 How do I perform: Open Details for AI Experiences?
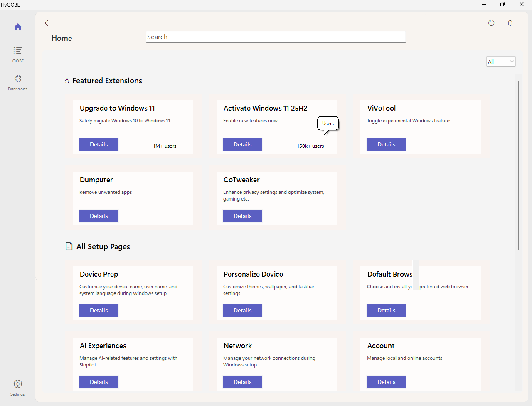[x=99, y=382]
